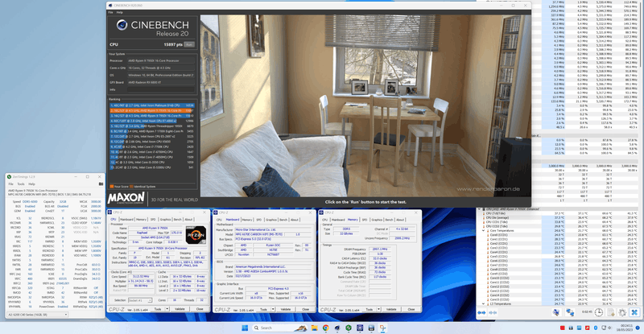This screenshot has height=334, width=644.
Task: Click Tools button in middle CPU-Z window
Action: point(264,309)
